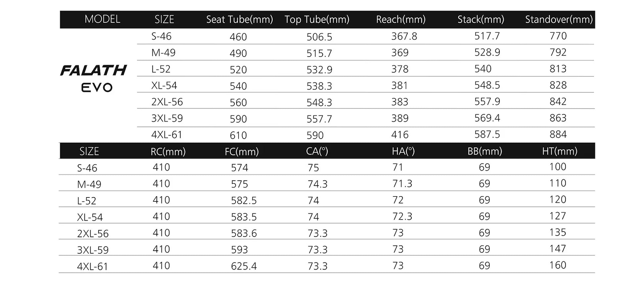Select the BB(mm) column header

click(x=484, y=151)
